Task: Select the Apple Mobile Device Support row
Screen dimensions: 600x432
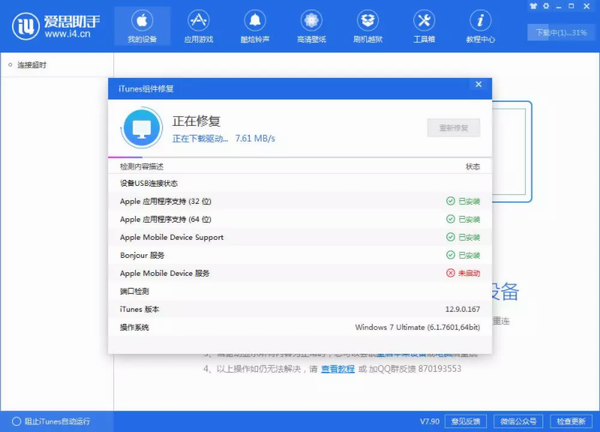Action: pyautogui.click(x=300, y=237)
